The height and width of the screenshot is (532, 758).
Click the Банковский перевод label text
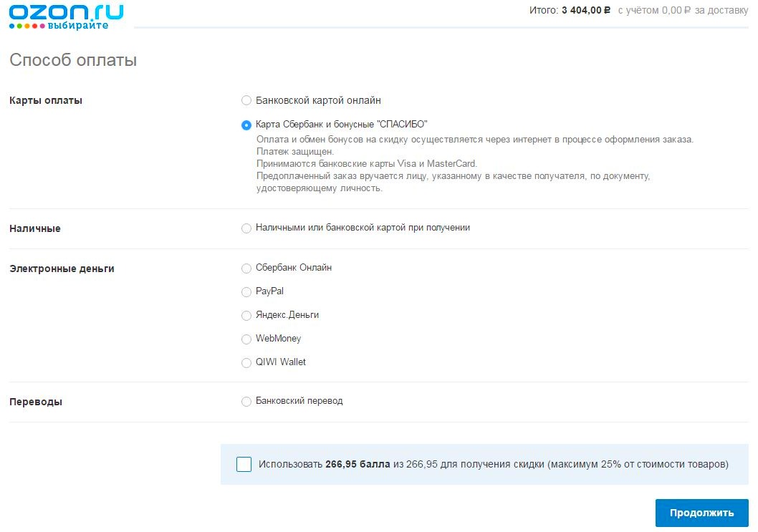[x=299, y=400]
